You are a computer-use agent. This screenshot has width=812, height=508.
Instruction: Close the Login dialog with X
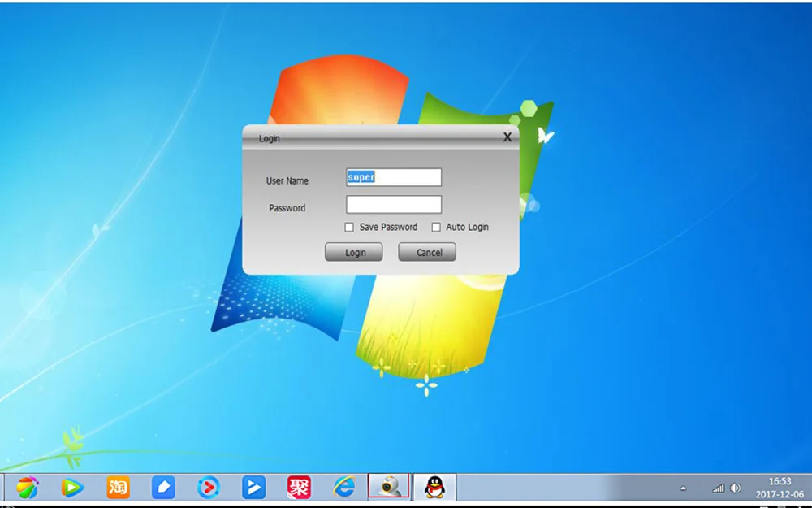coord(508,137)
